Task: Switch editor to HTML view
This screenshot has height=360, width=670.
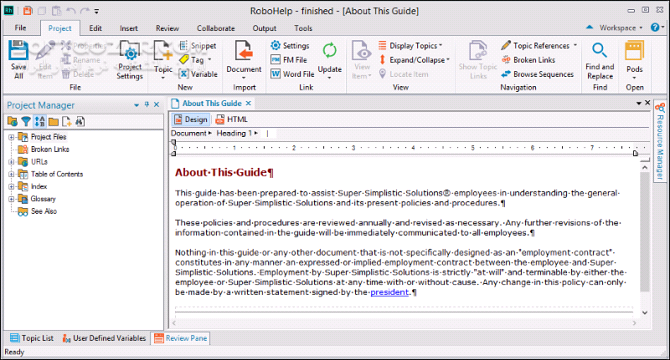Action: tap(232, 120)
